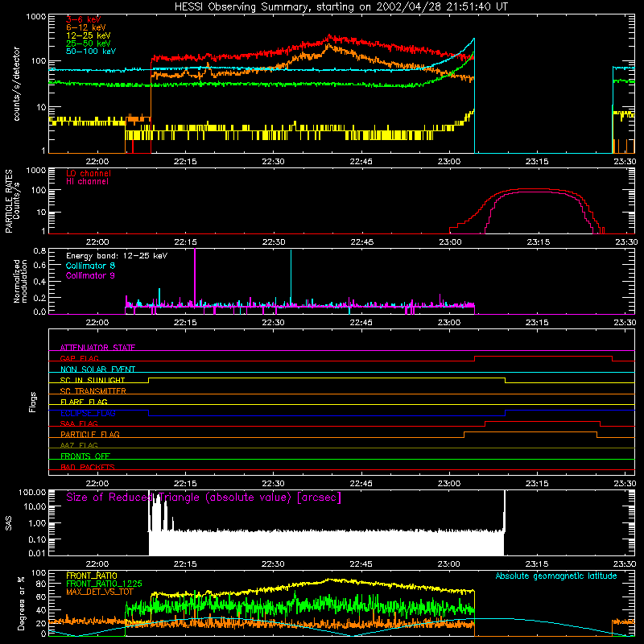Click 'Energy band: 12-25 keV' text
This screenshot has width=644, height=644.
[x=117, y=256]
